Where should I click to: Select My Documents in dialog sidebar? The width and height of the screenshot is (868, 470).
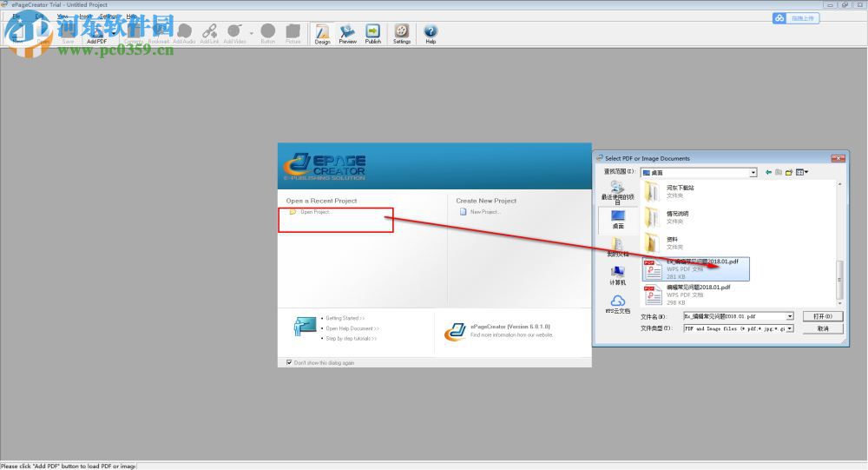[x=618, y=248]
